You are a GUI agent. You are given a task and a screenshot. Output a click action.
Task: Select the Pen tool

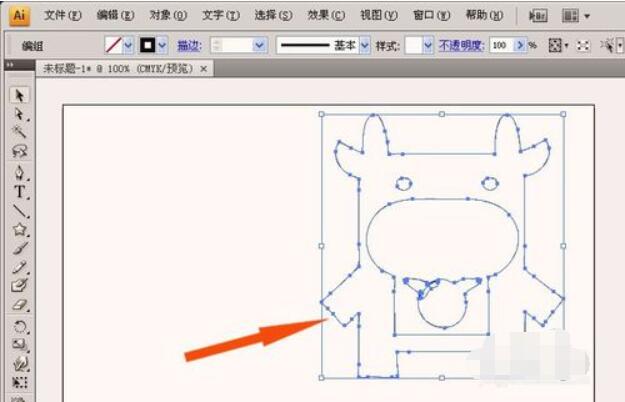click(x=19, y=173)
